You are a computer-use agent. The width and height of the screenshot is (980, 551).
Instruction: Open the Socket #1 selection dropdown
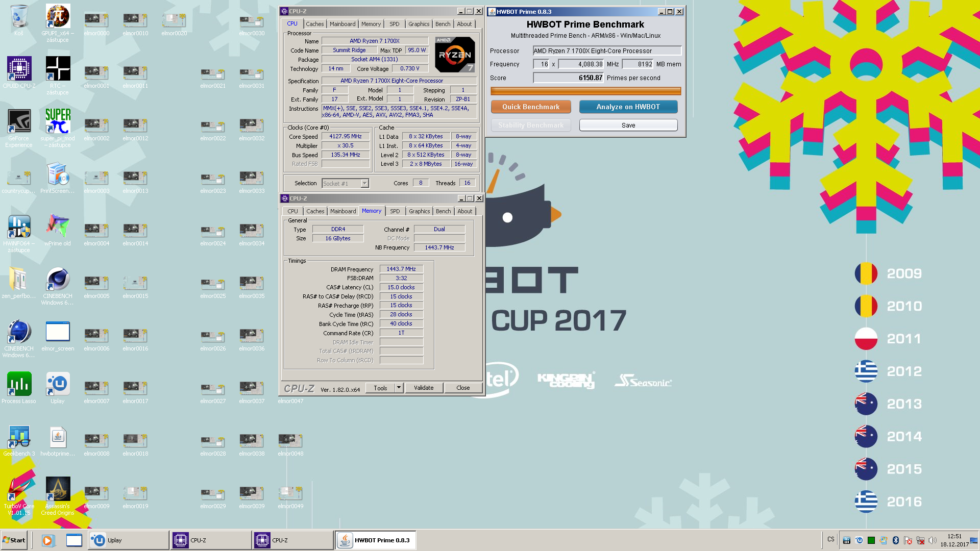point(345,183)
